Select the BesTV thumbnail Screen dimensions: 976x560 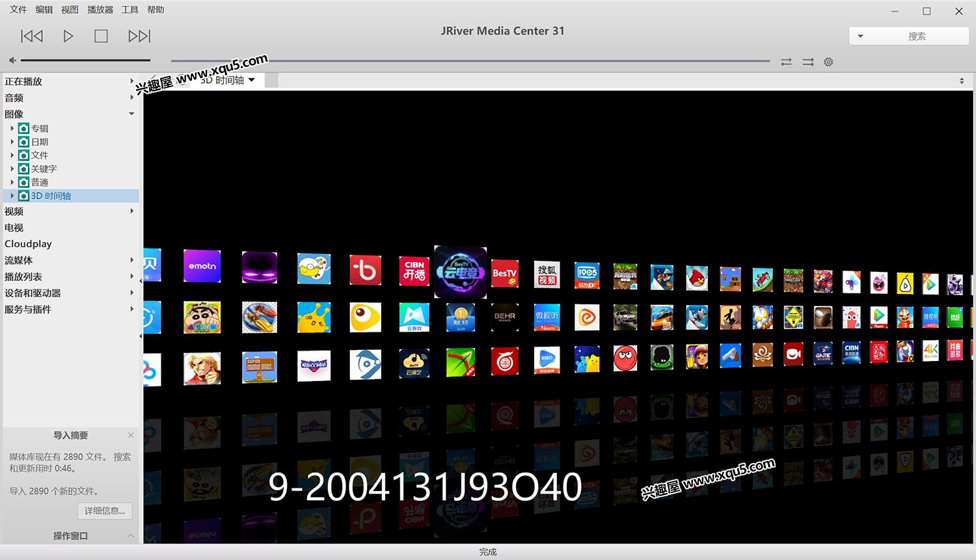[505, 273]
